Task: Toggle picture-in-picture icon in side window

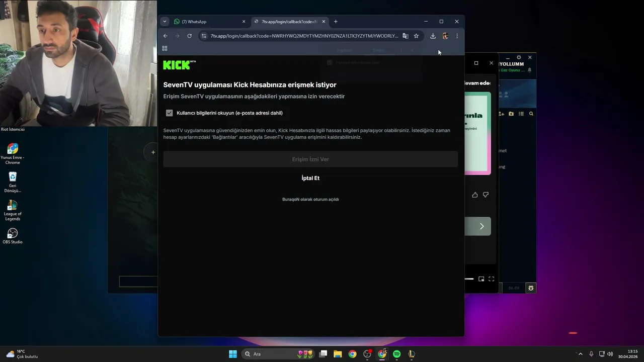Action: coord(481,279)
